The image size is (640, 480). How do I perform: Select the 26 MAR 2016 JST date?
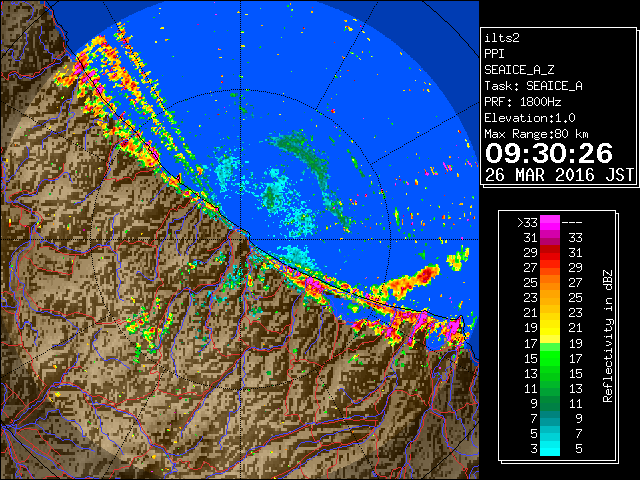pyautogui.click(x=559, y=175)
